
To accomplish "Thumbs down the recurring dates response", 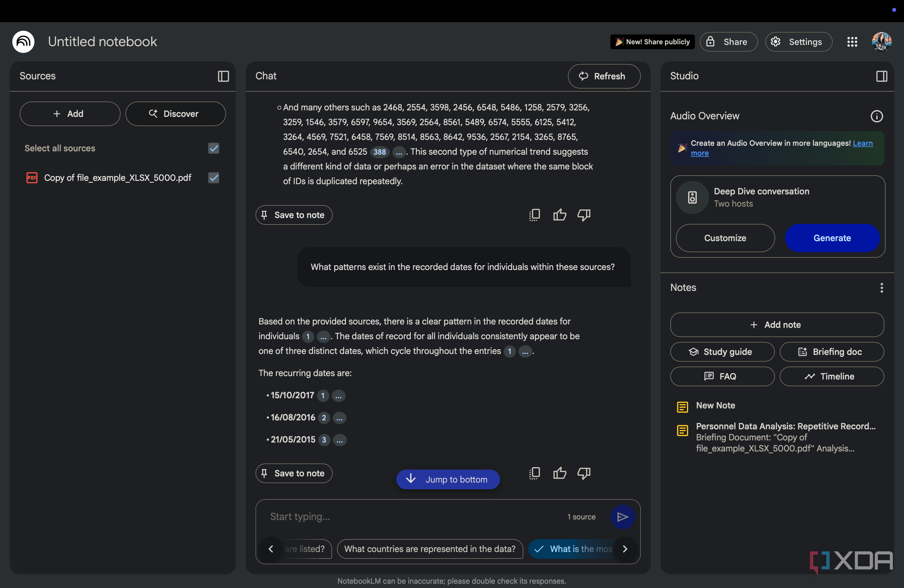I will pyautogui.click(x=584, y=473).
